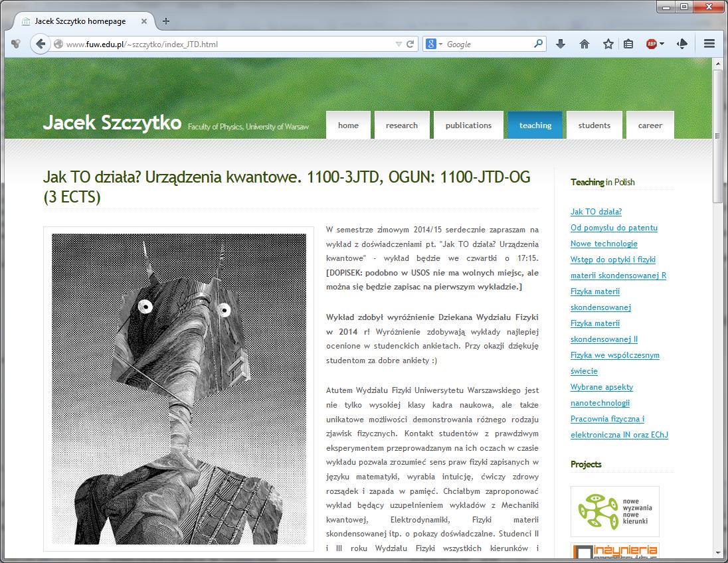Image resolution: width=728 pixels, height=563 pixels.
Task: Open the Jak TO działa? link
Action: 596,212
